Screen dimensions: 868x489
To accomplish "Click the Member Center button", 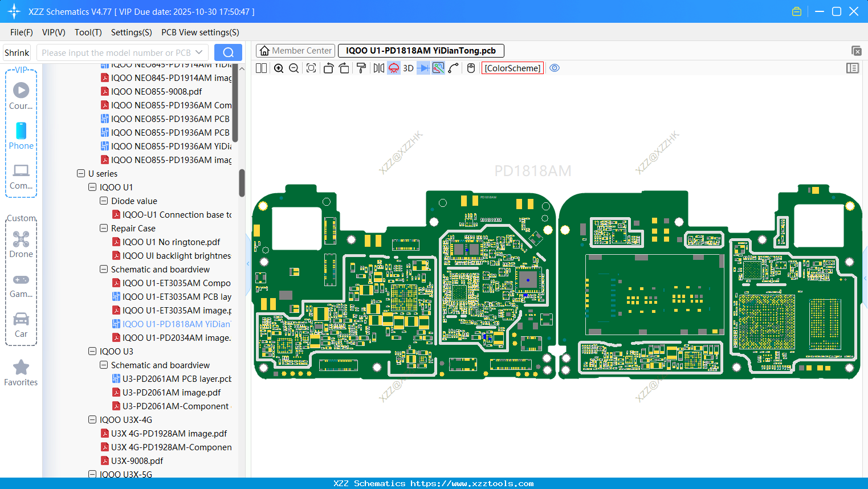I will tap(295, 51).
